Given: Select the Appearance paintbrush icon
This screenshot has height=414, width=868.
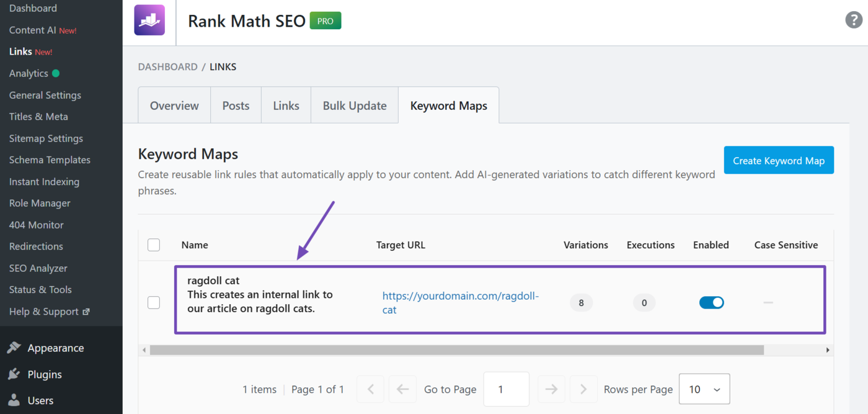Looking at the screenshot, I should click(14, 348).
